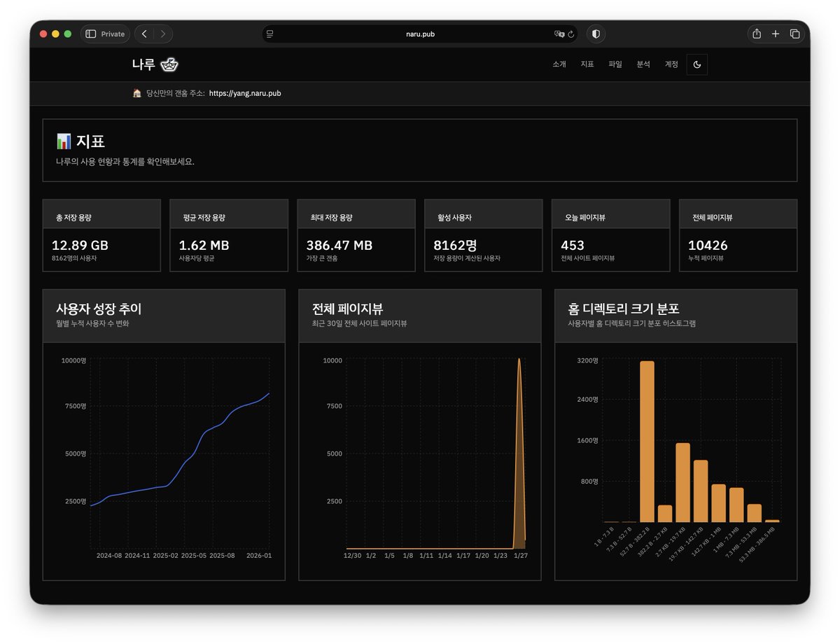Click the bar chart emoji next to 지표
The height and width of the screenshot is (644, 840).
[x=64, y=141]
